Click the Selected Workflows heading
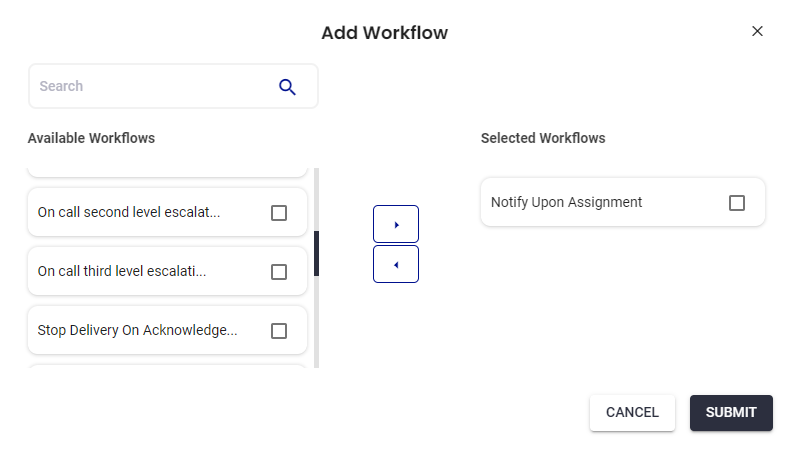This screenshot has width=795, height=452. (x=543, y=138)
